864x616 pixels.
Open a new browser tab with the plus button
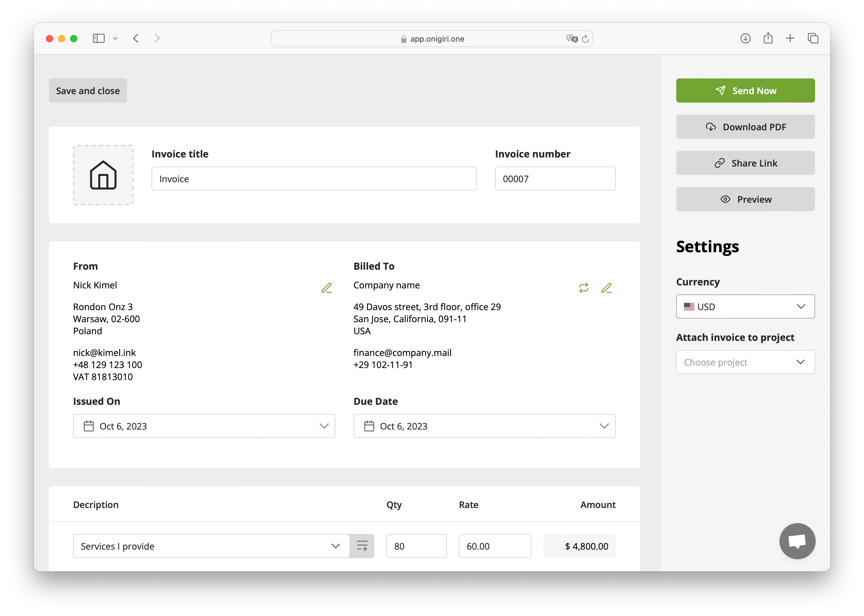tap(790, 38)
